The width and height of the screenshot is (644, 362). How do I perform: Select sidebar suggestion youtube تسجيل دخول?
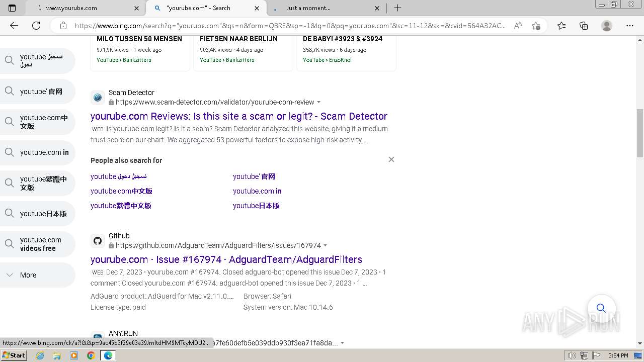coord(37,61)
